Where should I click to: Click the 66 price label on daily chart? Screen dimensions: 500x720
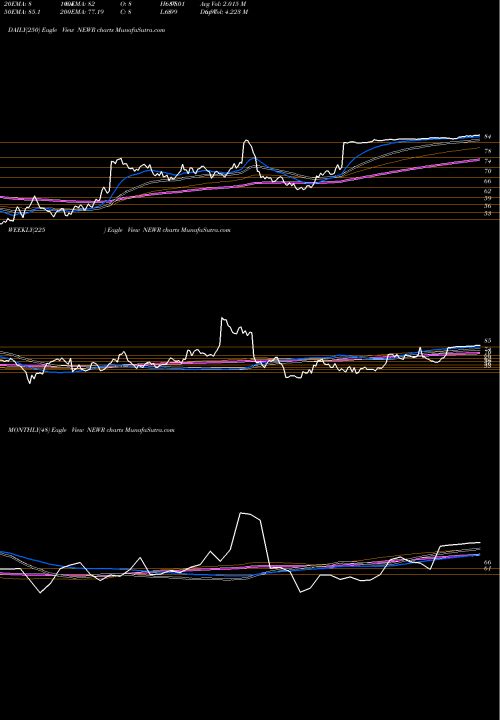[488, 181]
